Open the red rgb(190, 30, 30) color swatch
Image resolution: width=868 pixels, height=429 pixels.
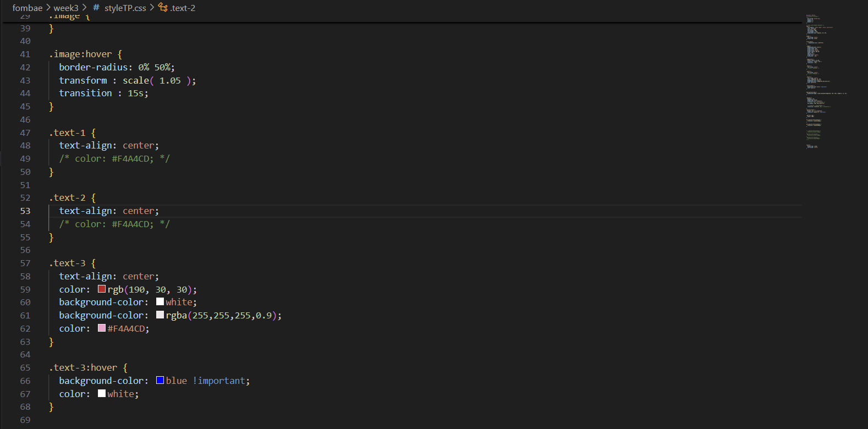click(x=102, y=289)
